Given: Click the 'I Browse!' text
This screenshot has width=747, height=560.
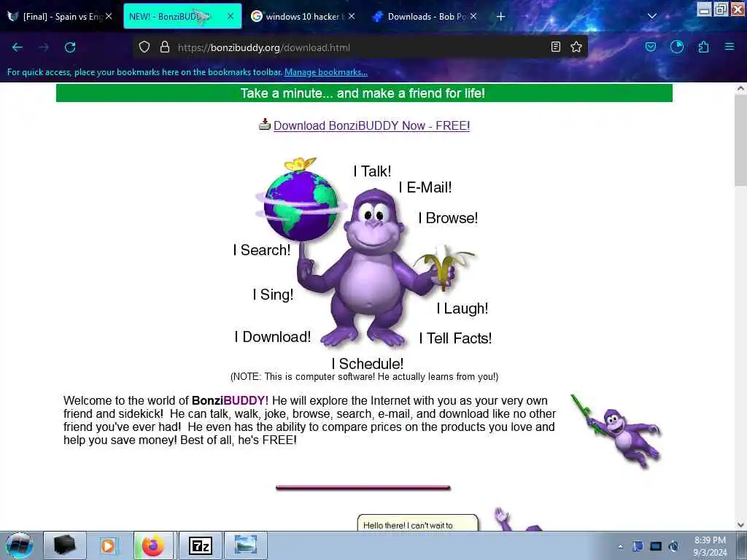Looking at the screenshot, I should point(448,217).
